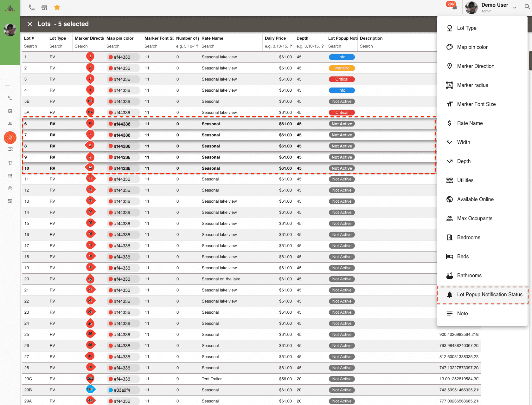The width and height of the screenshot is (532, 405).
Task: Focus the Lot # search field
Action: tap(34, 46)
